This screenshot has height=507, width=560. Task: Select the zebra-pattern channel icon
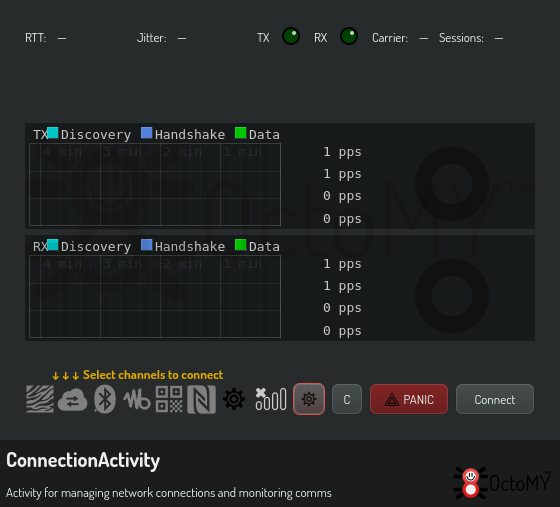pos(40,399)
